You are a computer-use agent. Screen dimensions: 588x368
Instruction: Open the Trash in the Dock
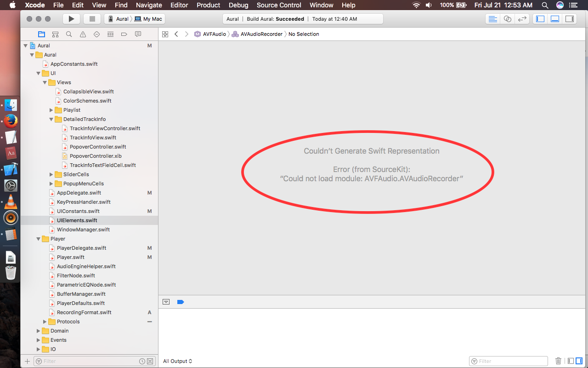[x=11, y=273]
